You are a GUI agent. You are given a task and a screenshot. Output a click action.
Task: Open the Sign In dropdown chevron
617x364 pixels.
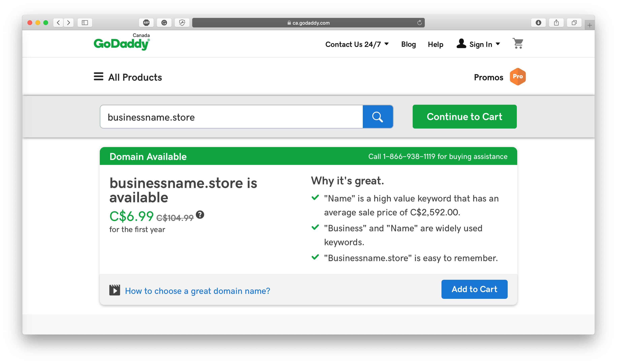pos(498,44)
